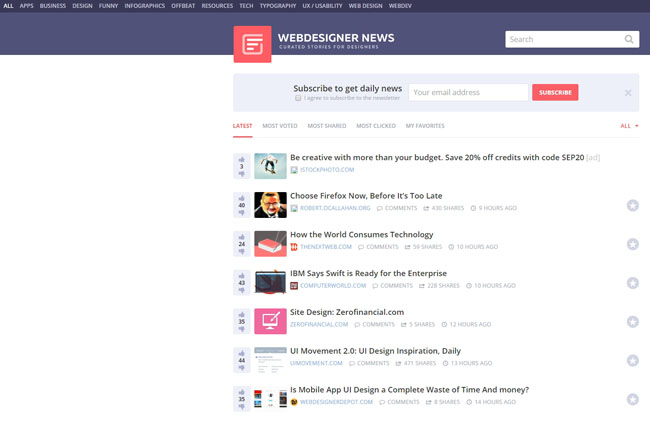650x422 pixels.
Task: Open the Typography category
Action: (278, 6)
